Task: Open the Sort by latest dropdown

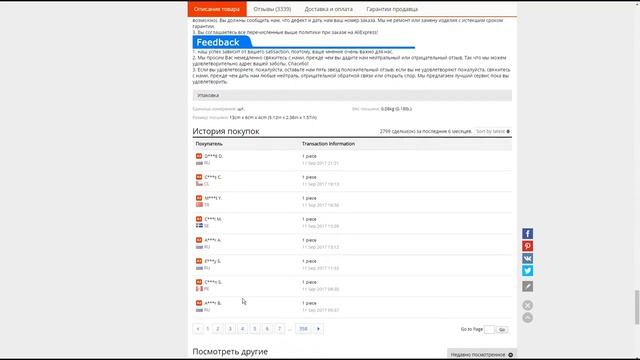Action: (493, 131)
